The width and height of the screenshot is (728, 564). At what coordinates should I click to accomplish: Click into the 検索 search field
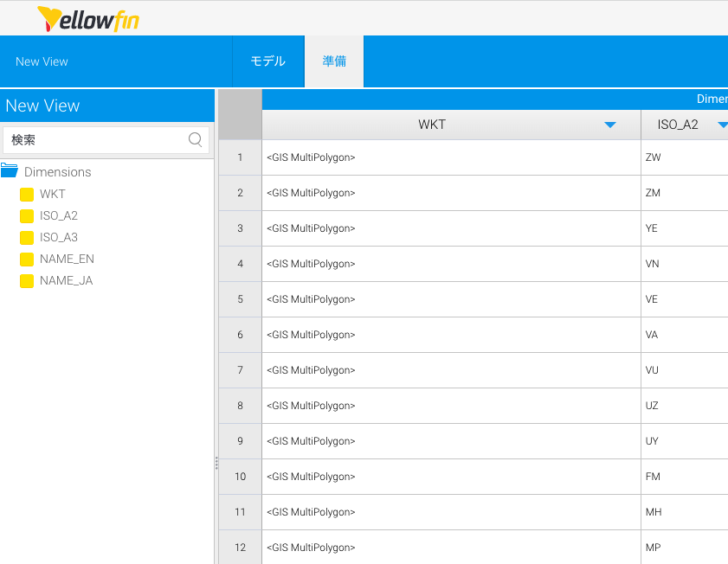pos(106,139)
